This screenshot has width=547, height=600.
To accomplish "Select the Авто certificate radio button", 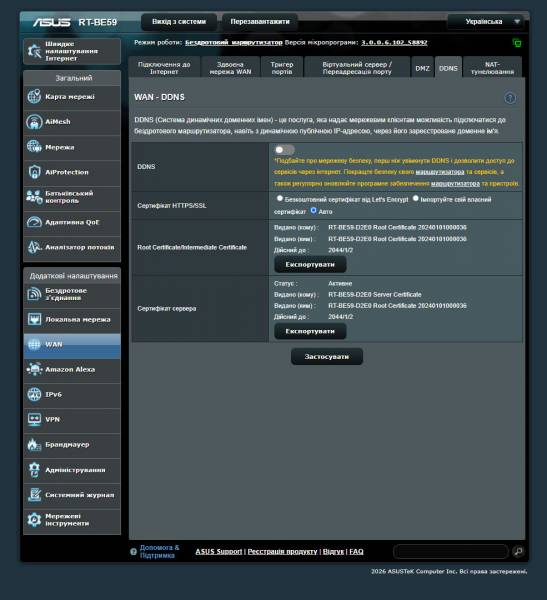I will (x=314, y=210).
